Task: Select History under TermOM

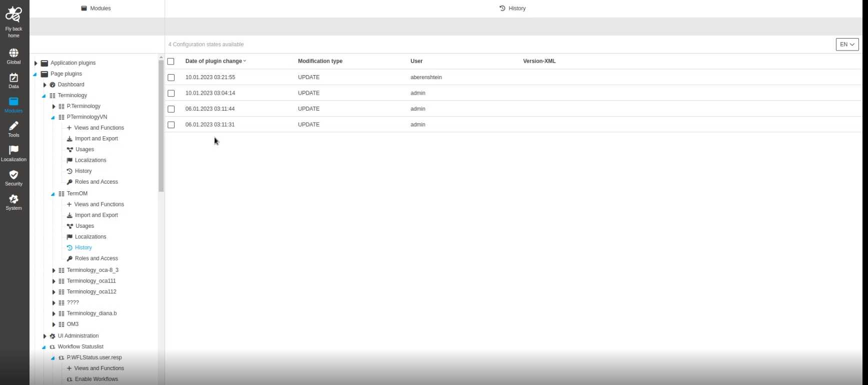Action: point(83,248)
